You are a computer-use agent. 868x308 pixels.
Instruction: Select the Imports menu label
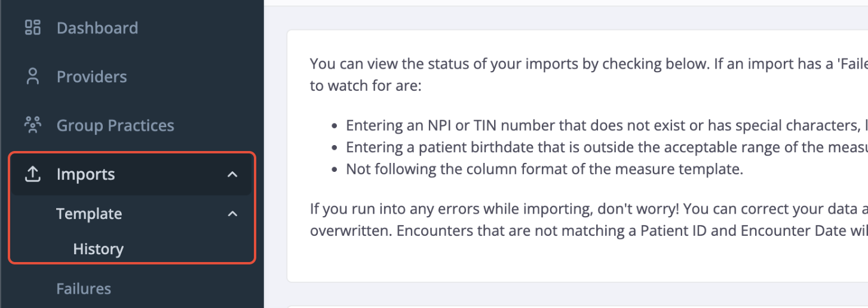[x=85, y=174]
